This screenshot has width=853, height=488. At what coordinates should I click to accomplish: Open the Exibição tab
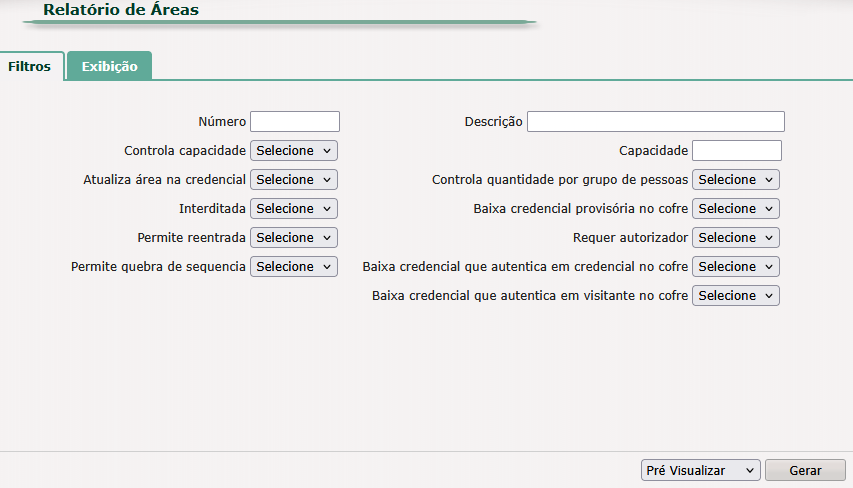point(109,66)
